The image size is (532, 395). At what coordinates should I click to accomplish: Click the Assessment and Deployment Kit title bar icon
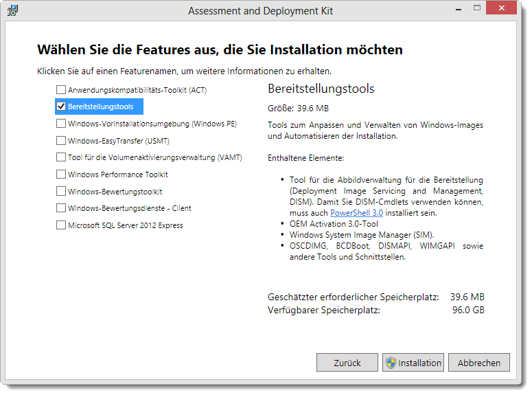(12, 10)
